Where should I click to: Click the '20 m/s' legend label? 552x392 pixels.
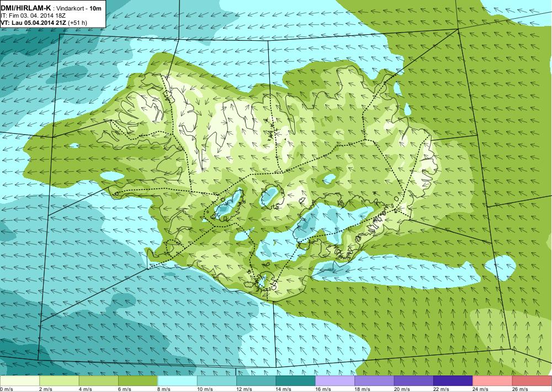402,389
